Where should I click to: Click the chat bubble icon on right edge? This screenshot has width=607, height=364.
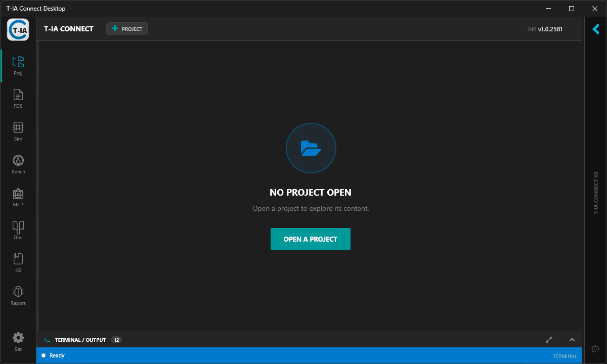(x=595, y=348)
